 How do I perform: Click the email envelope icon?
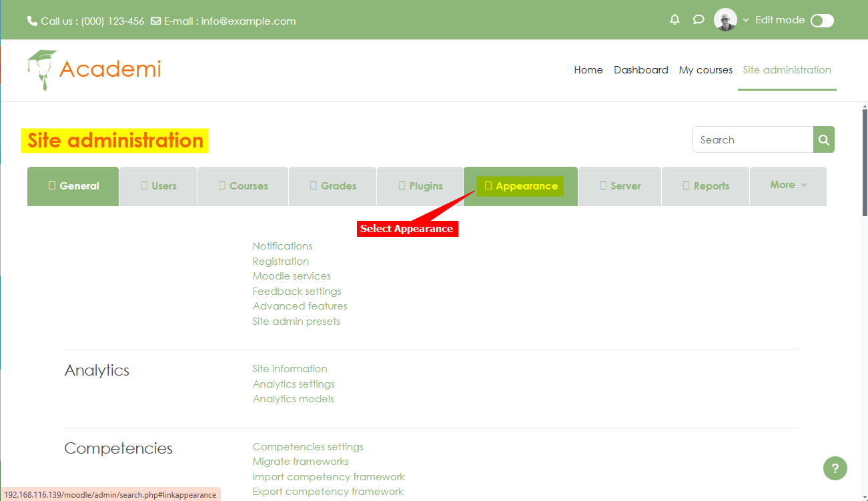(155, 21)
